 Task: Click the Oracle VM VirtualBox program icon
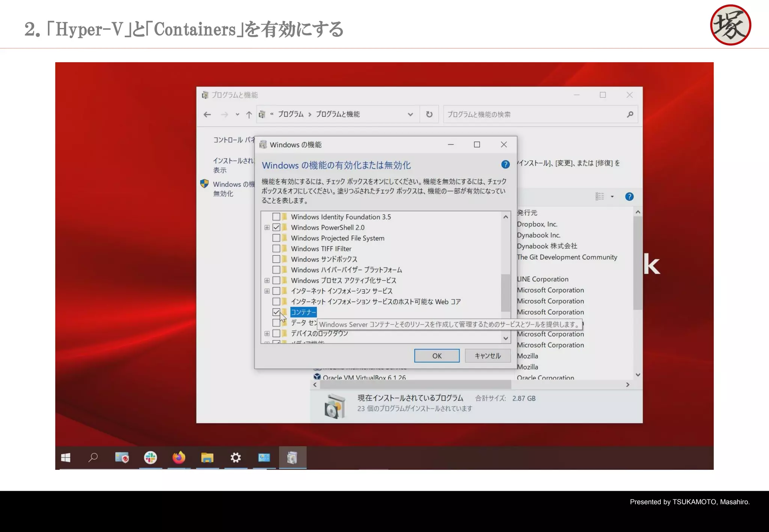tap(317, 377)
